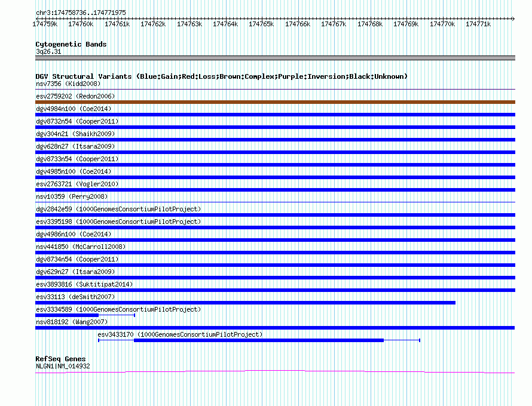The height and width of the screenshot is (406, 532).
Task: Open variant nsv10359 (Perry2008)
Action: pyautogui.click(x=72, y=196)
